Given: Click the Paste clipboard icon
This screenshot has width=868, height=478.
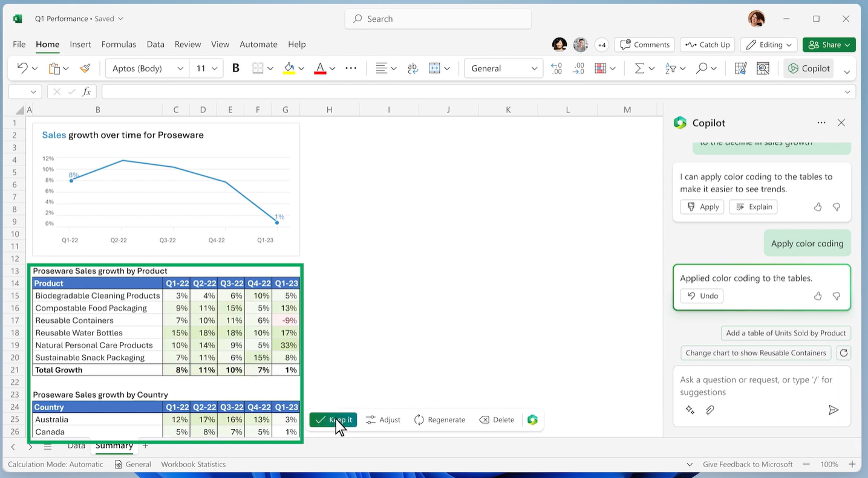Looking at the screenshot, I should 54,68.
